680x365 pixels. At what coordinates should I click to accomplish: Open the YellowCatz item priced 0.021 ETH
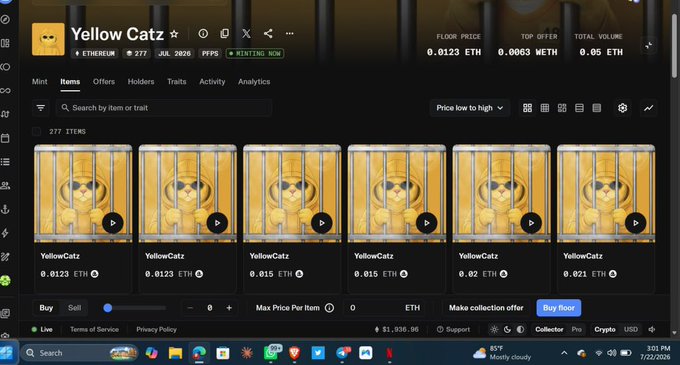coord(606,218)
